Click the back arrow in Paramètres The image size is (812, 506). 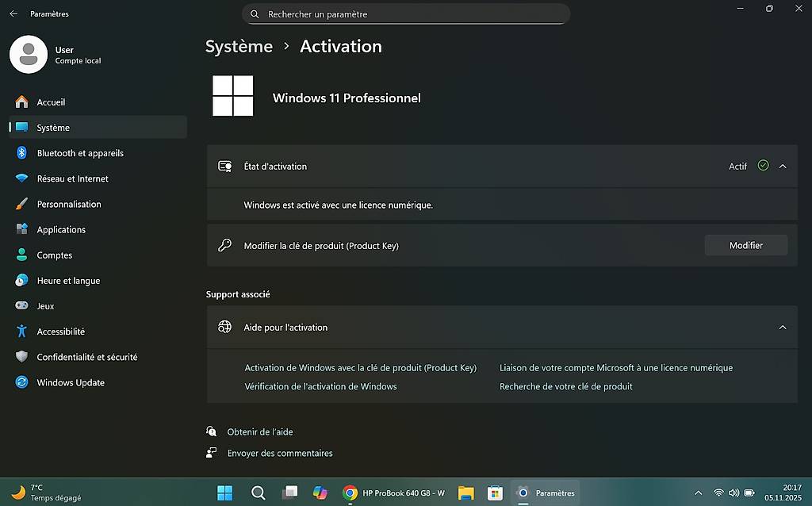coord(13,13)
